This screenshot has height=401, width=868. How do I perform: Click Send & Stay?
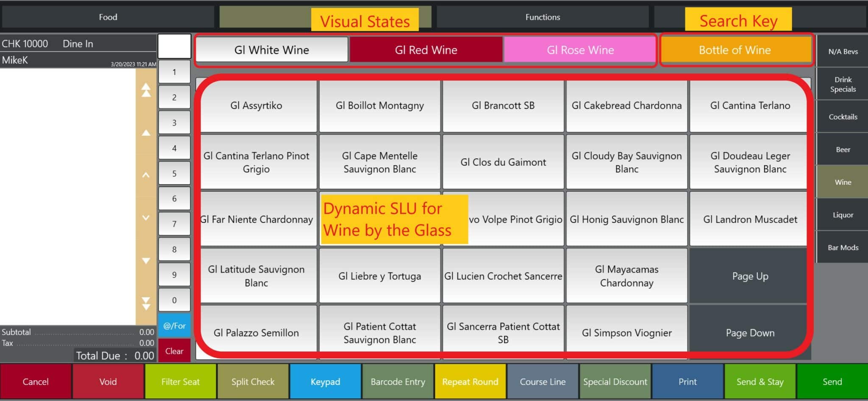pyautogui.click(x=760, y=382)
